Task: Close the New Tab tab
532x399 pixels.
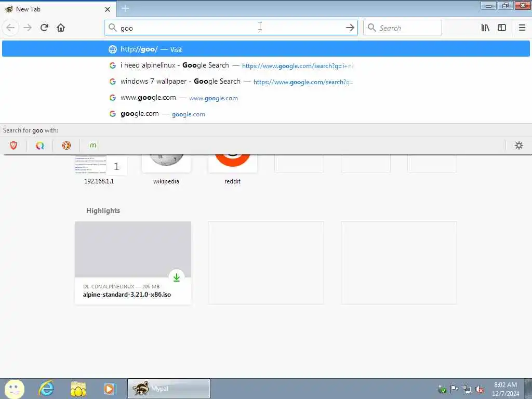Action: tap(107, 9)
